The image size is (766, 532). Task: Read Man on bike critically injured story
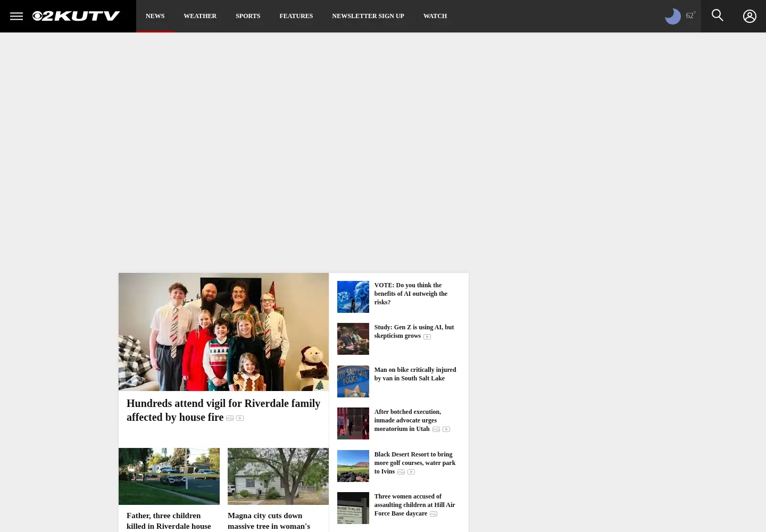(x=415, y=374)
